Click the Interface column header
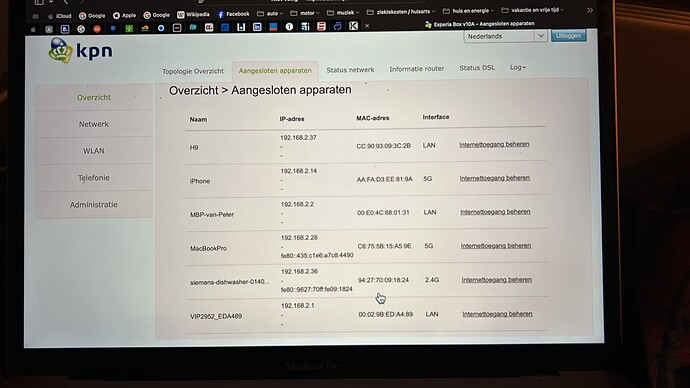690x388 pixels. 436,117
